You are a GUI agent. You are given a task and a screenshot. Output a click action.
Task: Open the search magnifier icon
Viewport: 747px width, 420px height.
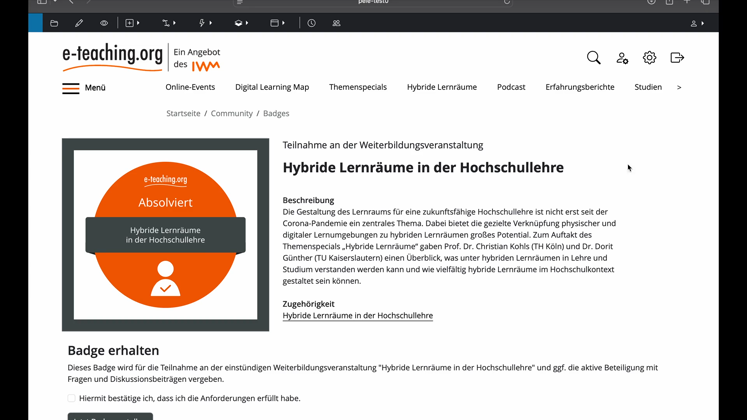point(593,58)
